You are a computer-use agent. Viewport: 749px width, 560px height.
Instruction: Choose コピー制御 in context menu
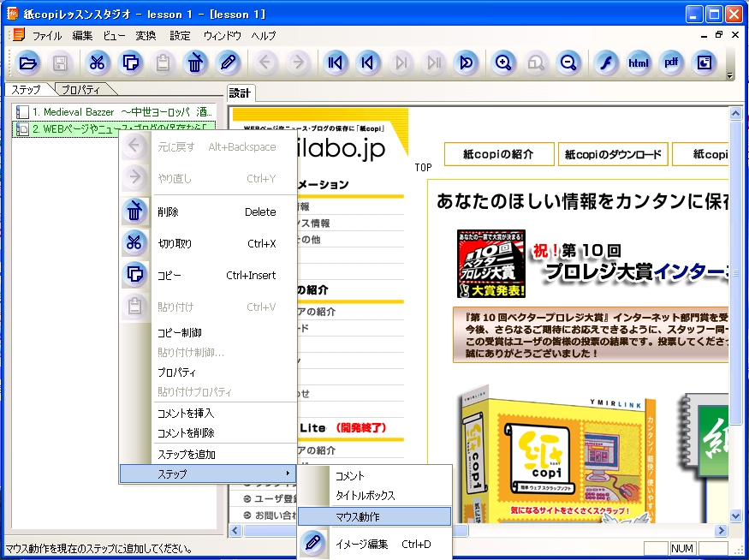pyautogui.click(x=208, y=332)
